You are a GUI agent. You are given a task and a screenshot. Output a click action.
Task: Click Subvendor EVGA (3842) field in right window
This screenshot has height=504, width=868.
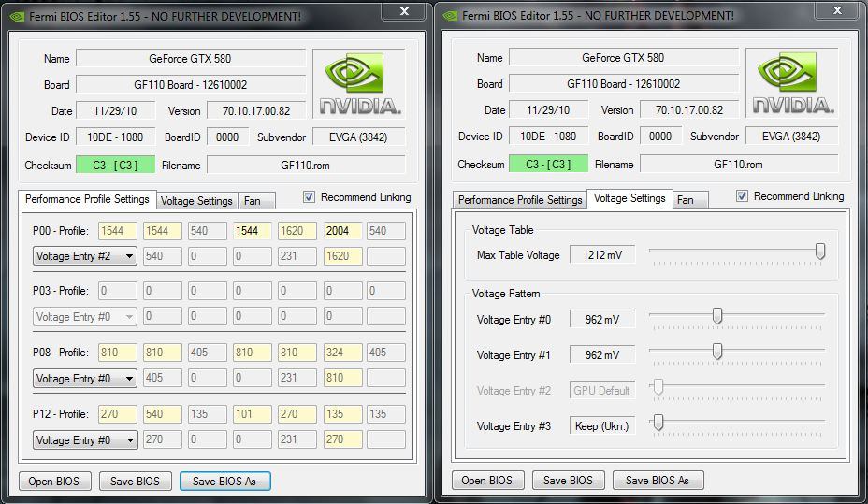click(791, 137)
